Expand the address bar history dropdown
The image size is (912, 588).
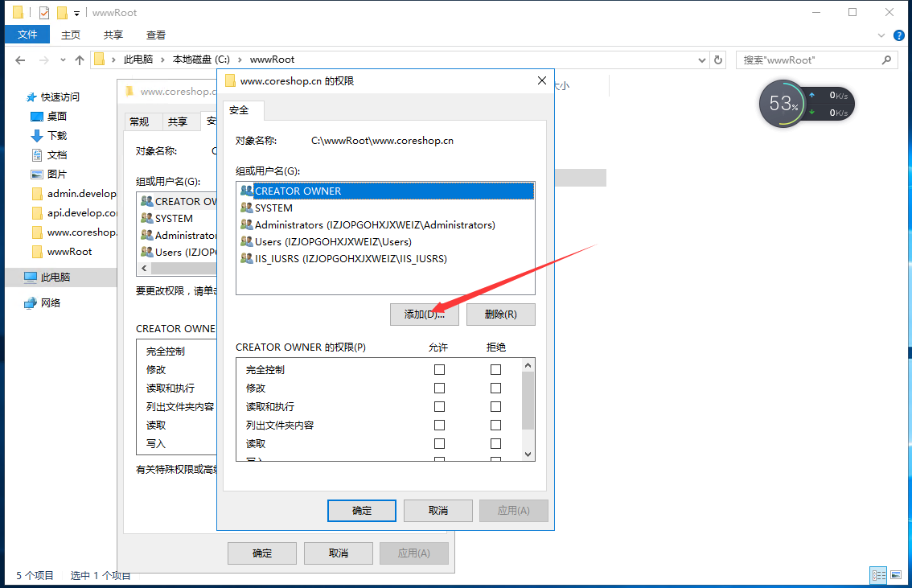point(700,60)
